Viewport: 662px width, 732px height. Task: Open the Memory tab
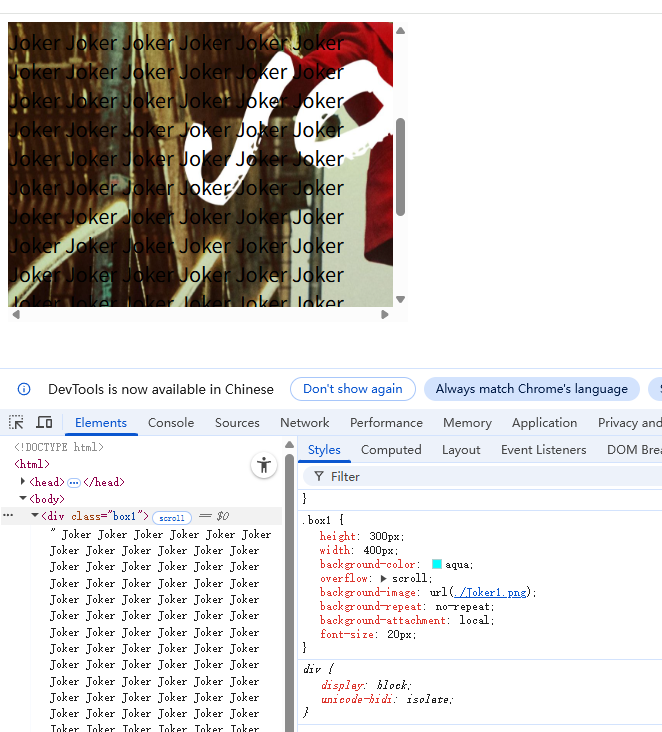467,422
